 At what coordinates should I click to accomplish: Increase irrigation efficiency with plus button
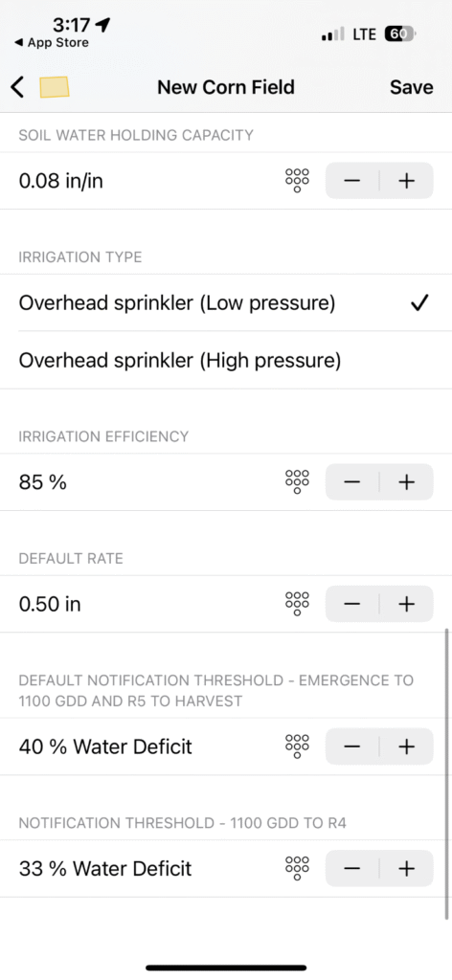pyautogui.click(x=406, y=482)
